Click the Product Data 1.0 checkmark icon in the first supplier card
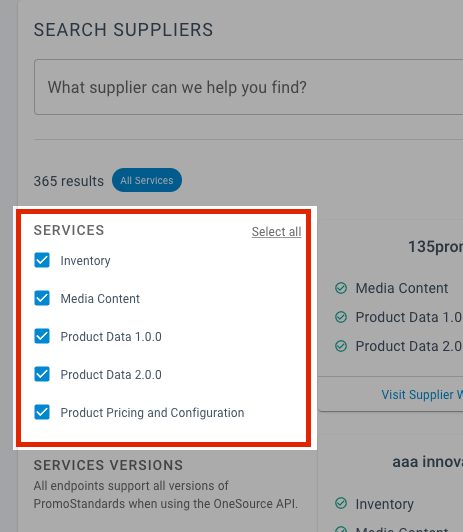 click(x=341, y=317)
